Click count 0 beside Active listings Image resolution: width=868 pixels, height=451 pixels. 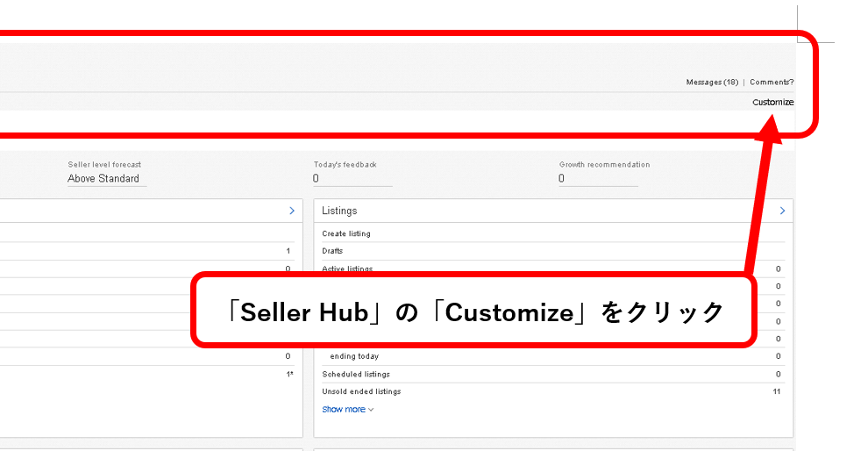click(778, 268)
